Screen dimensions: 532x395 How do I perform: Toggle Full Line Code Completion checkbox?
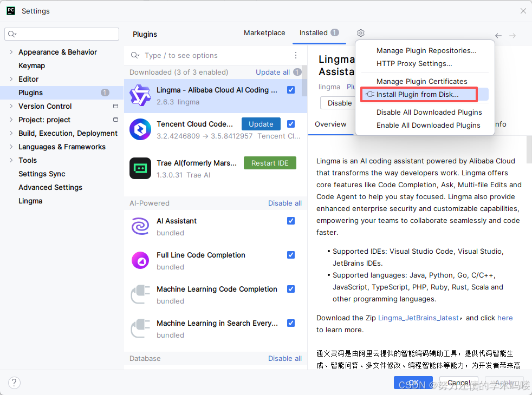(291, 255)
